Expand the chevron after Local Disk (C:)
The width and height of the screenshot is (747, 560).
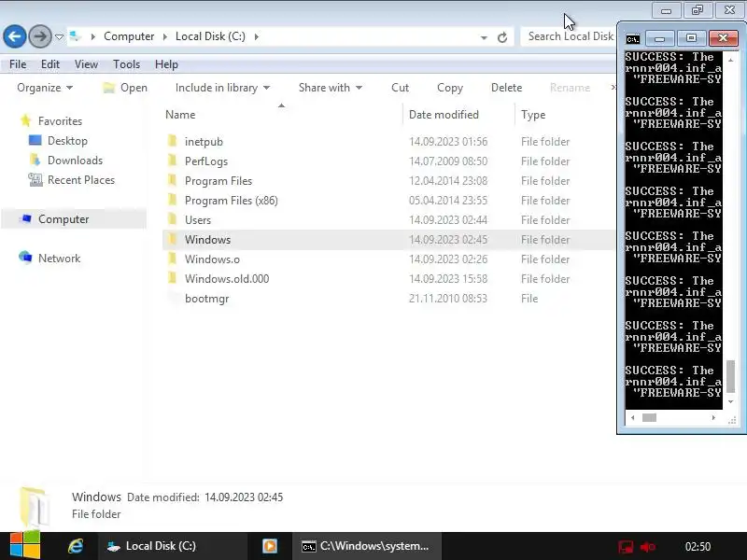point(256,36)
